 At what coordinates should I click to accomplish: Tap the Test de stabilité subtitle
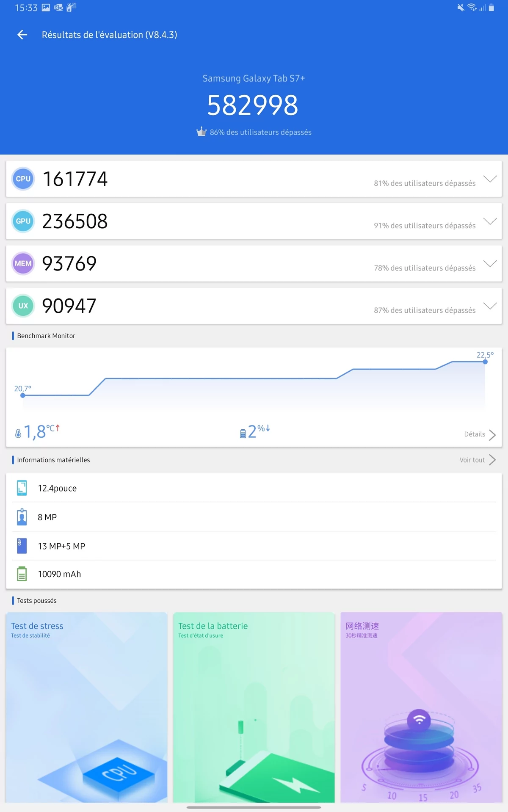(30, 635)
